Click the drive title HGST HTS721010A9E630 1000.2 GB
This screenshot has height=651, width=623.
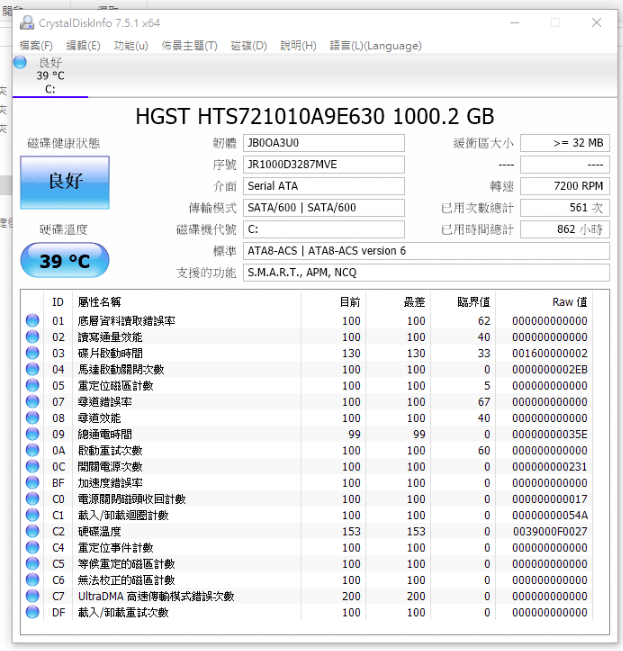pyautogui.click(x=315, y=116)
